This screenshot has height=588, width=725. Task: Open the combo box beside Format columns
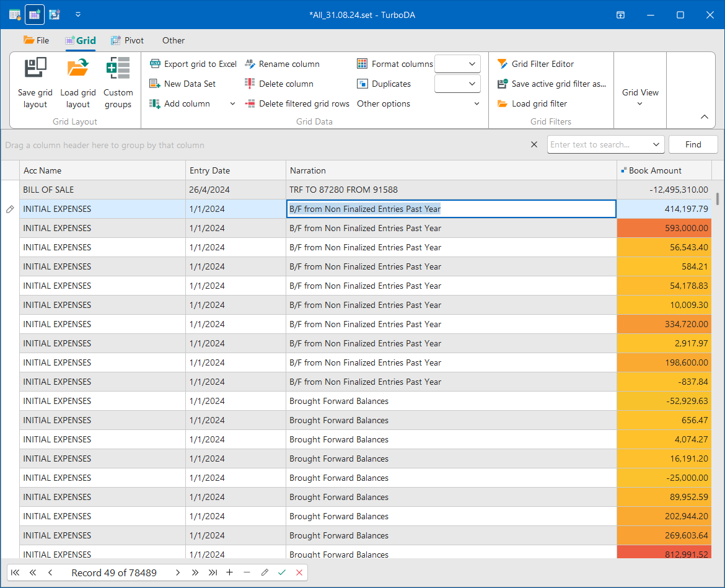(457, 64)
